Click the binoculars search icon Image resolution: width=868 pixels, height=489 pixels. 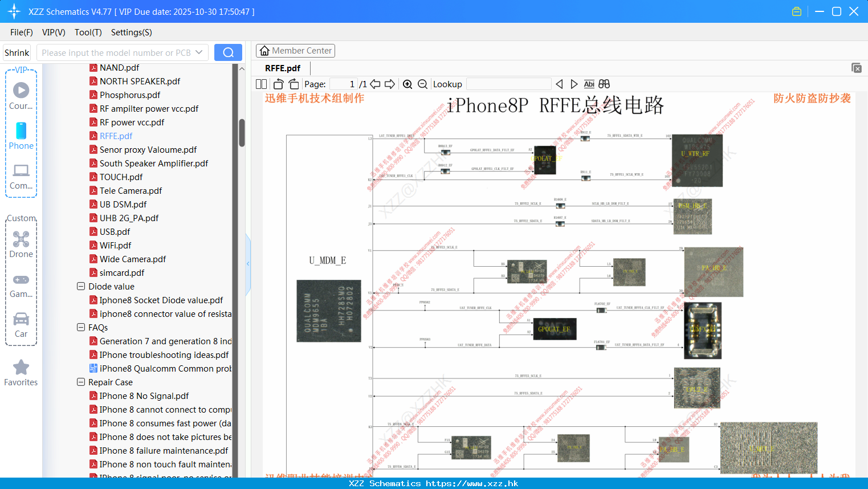tap(604, 84)
